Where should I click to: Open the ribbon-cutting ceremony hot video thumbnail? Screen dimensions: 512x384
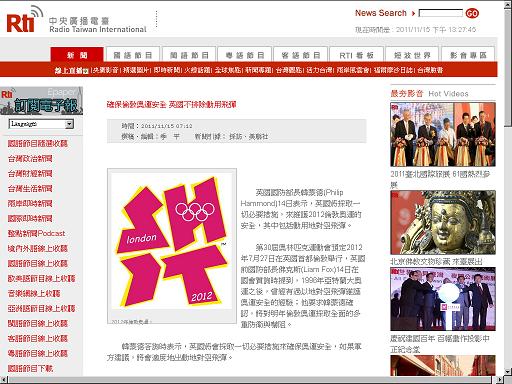(443, 134)
